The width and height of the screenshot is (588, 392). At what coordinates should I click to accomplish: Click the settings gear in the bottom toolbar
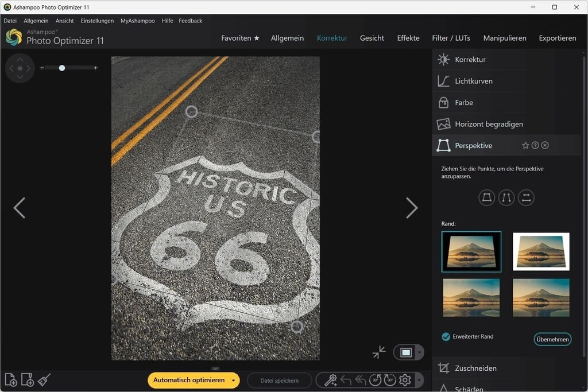coord(405,380)
